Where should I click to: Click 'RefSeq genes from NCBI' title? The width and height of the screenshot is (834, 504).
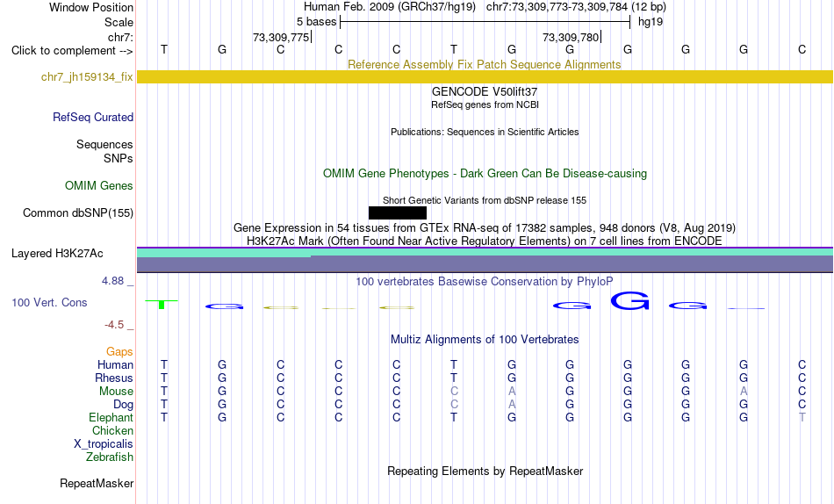tap(485, 104)
